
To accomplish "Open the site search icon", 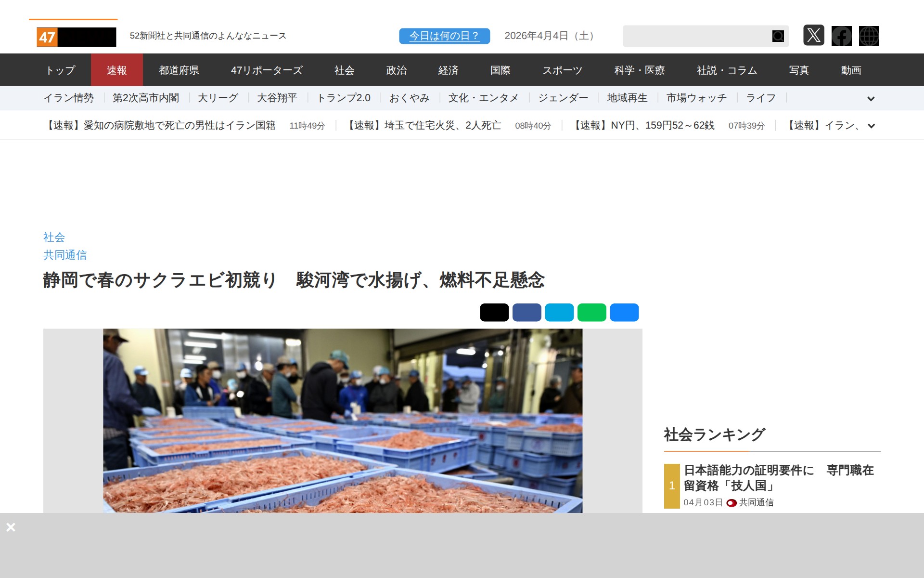I will pyautogui.click(x=778, y=36).
